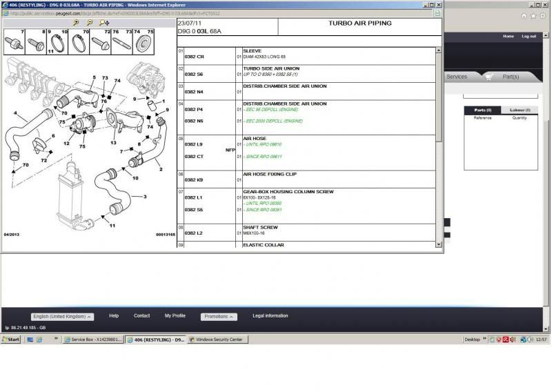Click the TURBO SIDE AIR UNION description
The image size is (552, 392).
(271, 69)
